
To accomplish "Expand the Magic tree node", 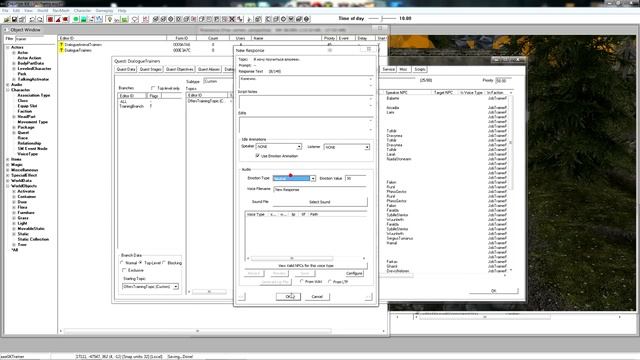I will (8, 164).
